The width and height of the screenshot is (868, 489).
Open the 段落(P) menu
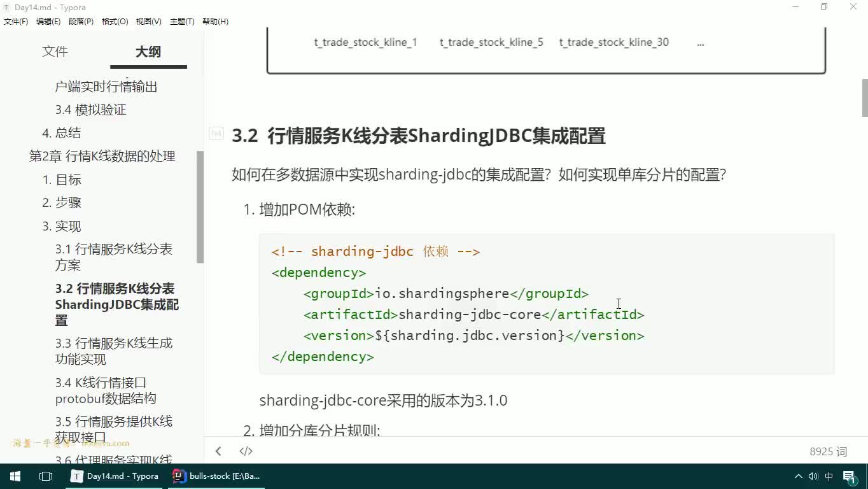pos(81,22)
